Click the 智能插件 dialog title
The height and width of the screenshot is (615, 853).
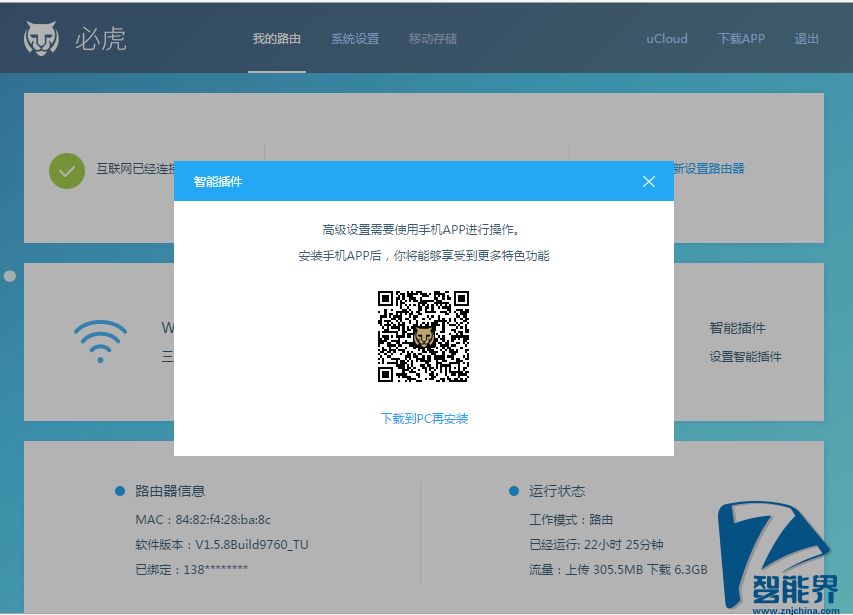218,182
